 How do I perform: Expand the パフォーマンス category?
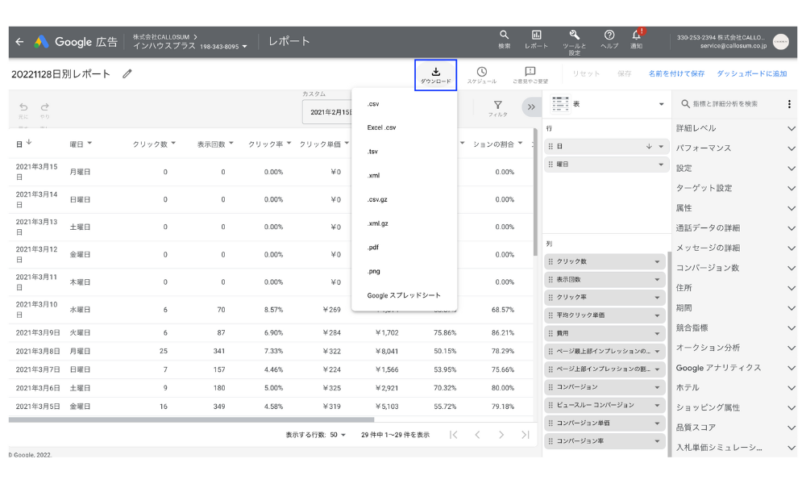(x=735, y=148)
